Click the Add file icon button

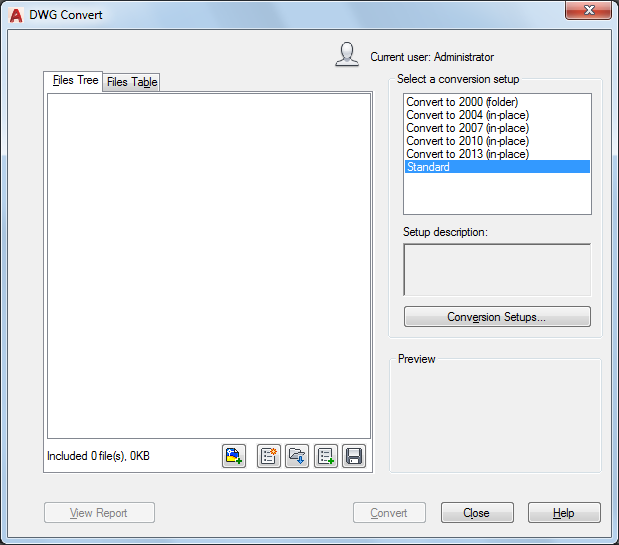point(234,456)
